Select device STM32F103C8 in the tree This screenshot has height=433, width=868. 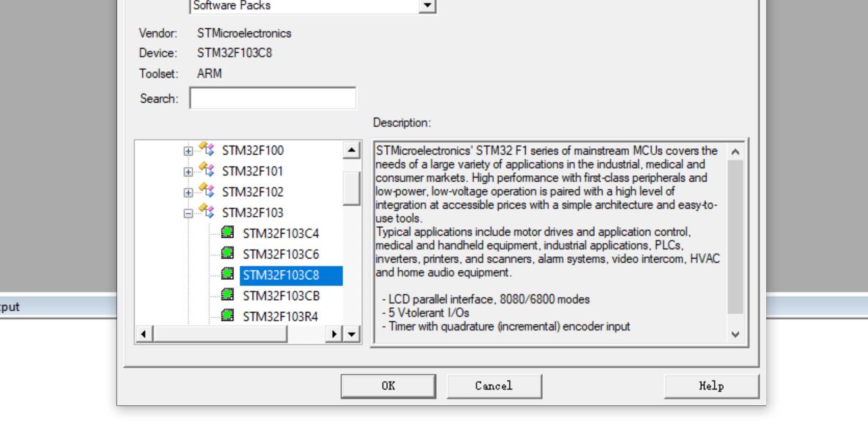pos(291,276)
